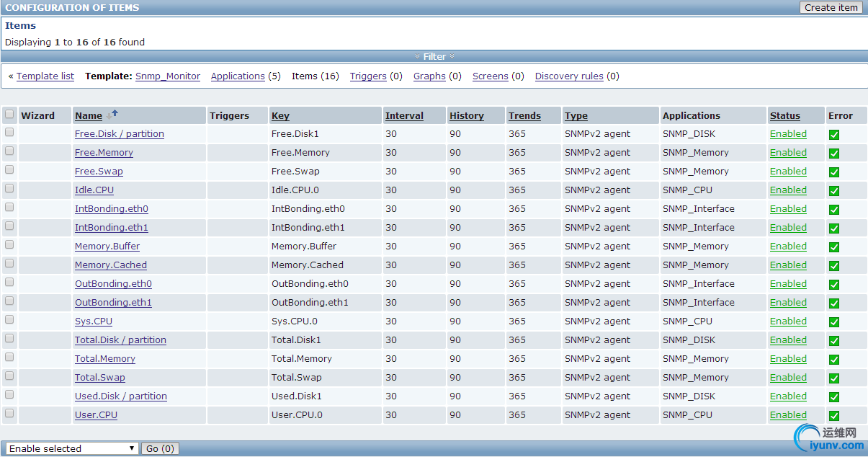The width and height of the screenshot is (868, 457).
Task: Click the green check for Used.Disk / partition
Action: tap(834, 396)
